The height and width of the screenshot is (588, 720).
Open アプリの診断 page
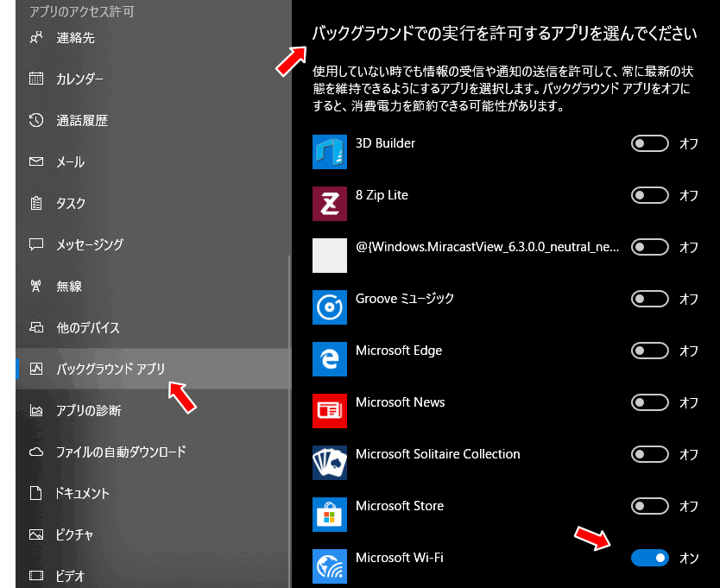point(154,410)
